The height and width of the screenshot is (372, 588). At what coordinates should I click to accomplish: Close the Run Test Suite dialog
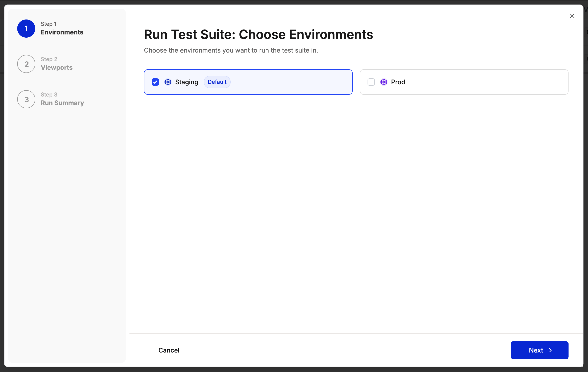coord(572,16)
